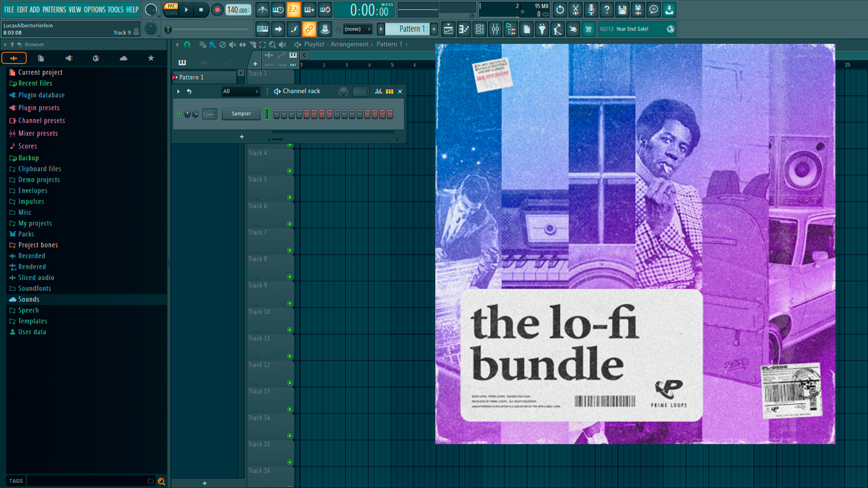Toggle last step of Sampler sequencer
Viewport: 868px width, 488px height.
[x=390, y=114]
